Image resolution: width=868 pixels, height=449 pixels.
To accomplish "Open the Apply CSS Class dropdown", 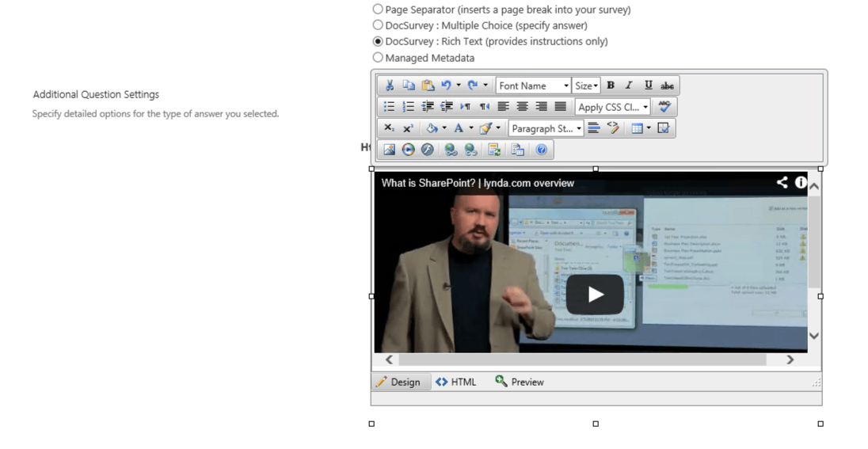I will [613, 107].
